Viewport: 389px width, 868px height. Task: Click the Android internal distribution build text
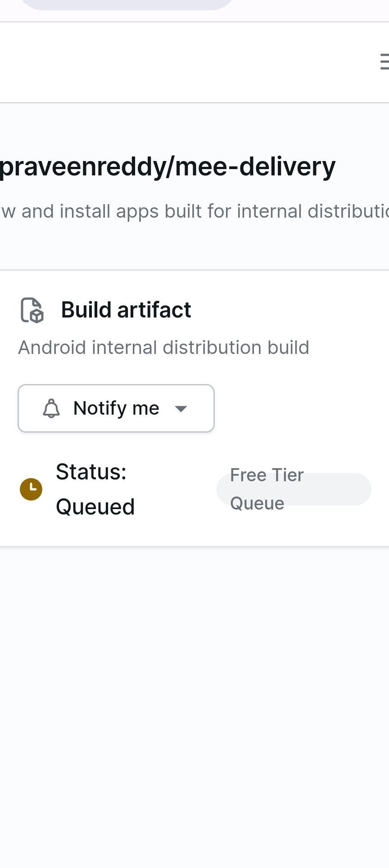point(163,348)
